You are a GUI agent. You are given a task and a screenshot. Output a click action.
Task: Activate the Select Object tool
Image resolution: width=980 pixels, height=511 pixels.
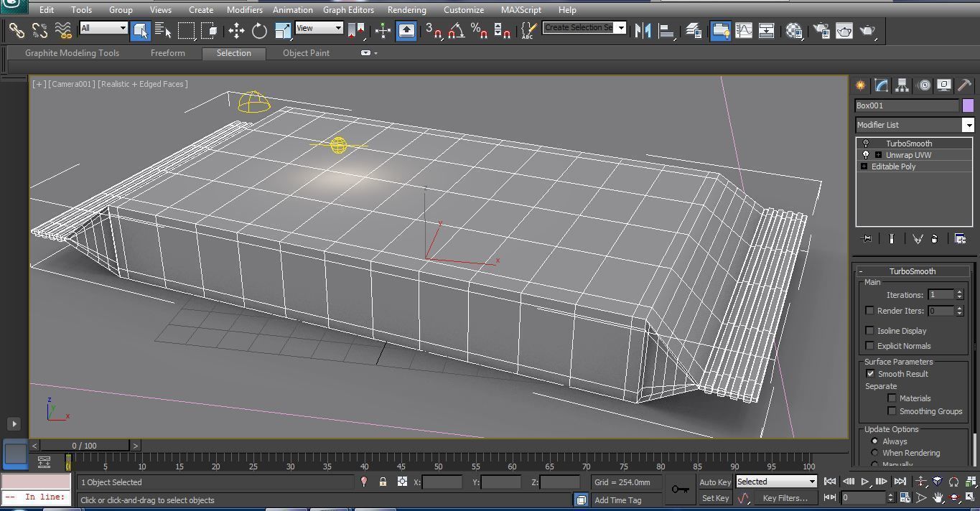point(140,30)
